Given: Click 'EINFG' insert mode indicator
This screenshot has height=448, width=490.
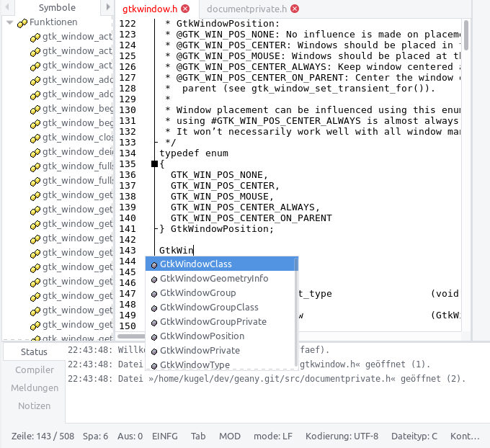Looking at the screenshot, I should point(165,436).
